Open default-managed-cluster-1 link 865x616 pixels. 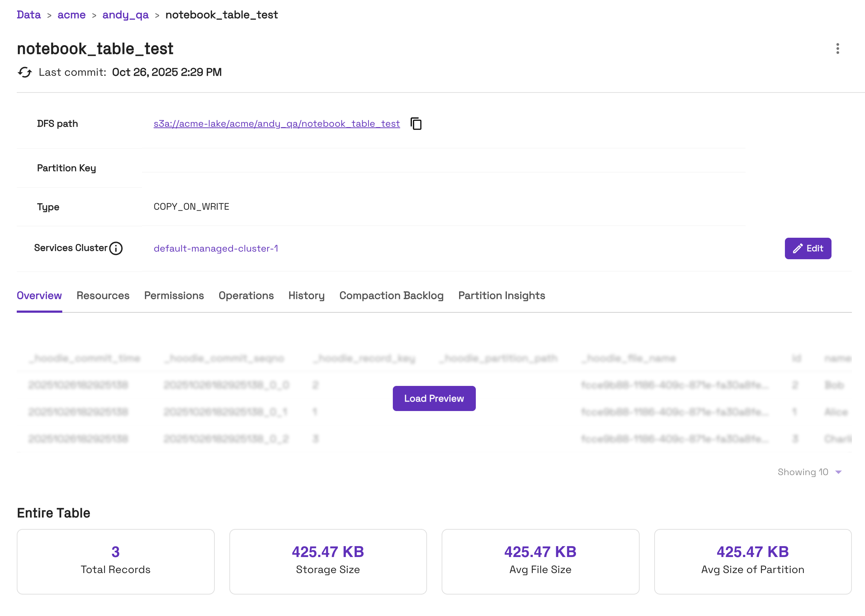coord(216,248)
